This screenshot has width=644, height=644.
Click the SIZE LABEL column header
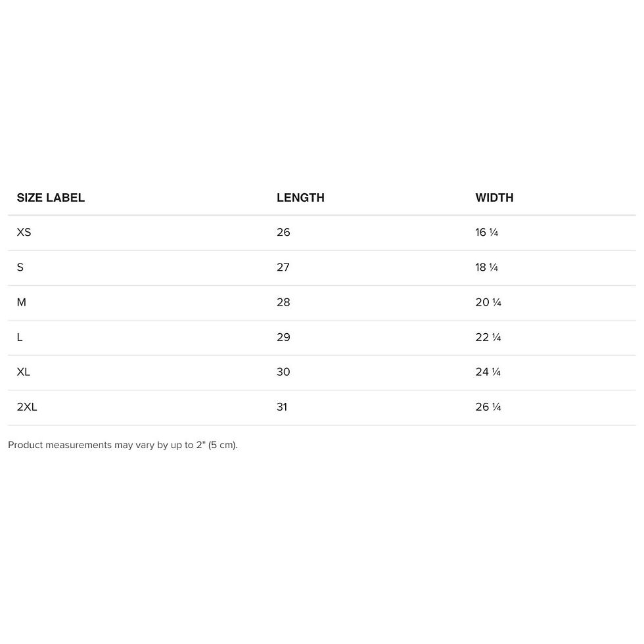click(51, 198)
